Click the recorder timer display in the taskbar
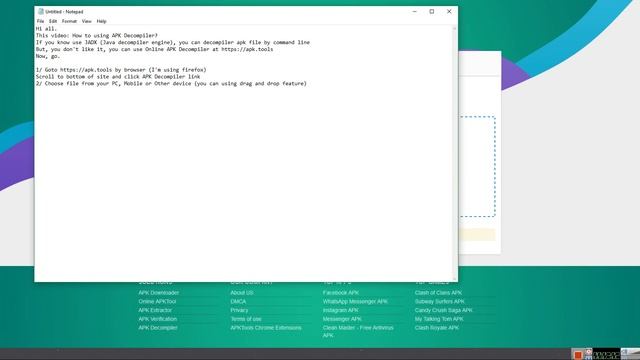The image size is (640, 360). [607, 354]
